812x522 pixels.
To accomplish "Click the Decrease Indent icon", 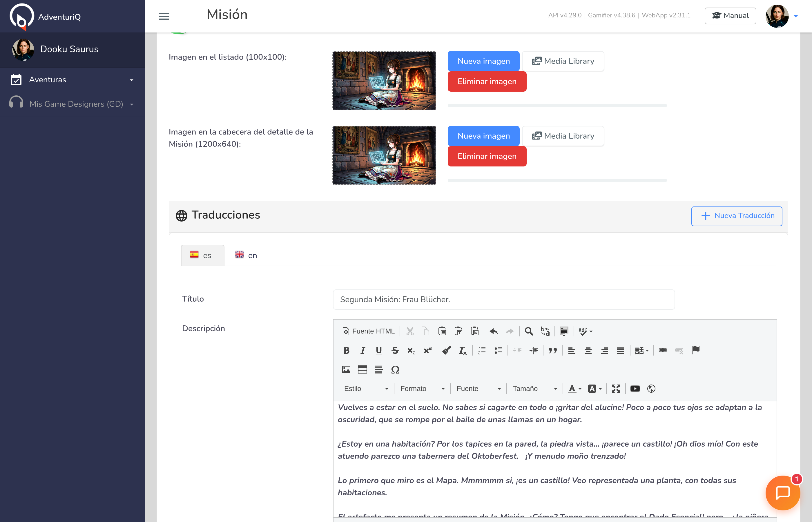I will click(x=517, y=351).
